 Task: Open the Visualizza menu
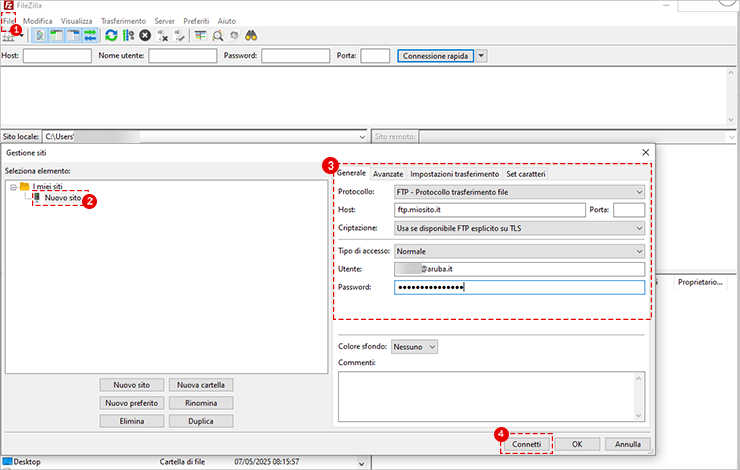click(x=76, y=21)
